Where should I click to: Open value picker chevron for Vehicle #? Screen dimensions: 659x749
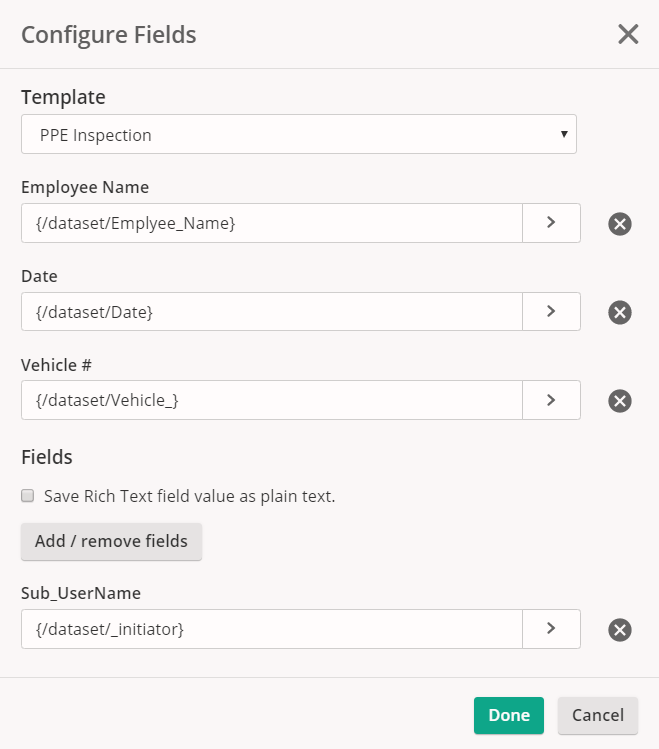551,400
